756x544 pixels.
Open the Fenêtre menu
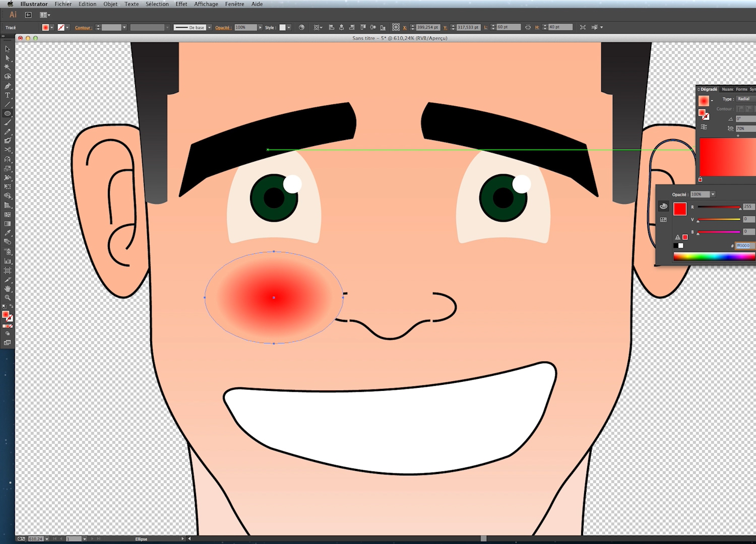coord(234,4)
